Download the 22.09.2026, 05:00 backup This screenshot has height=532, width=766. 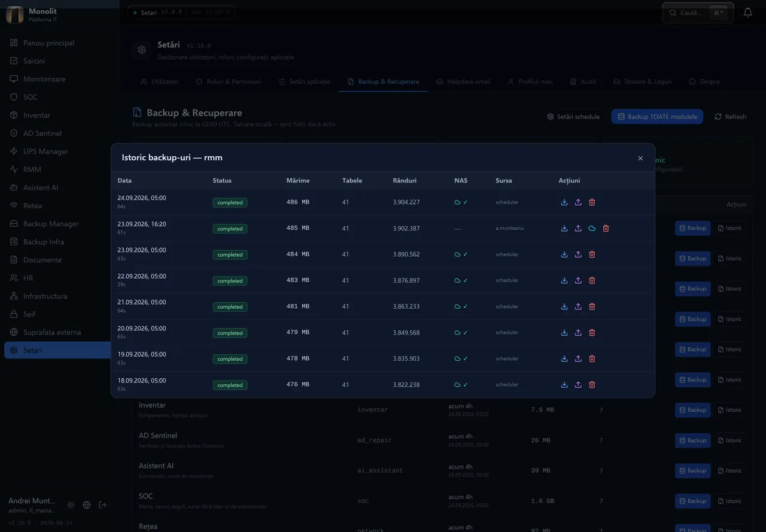tap(564, 280)
